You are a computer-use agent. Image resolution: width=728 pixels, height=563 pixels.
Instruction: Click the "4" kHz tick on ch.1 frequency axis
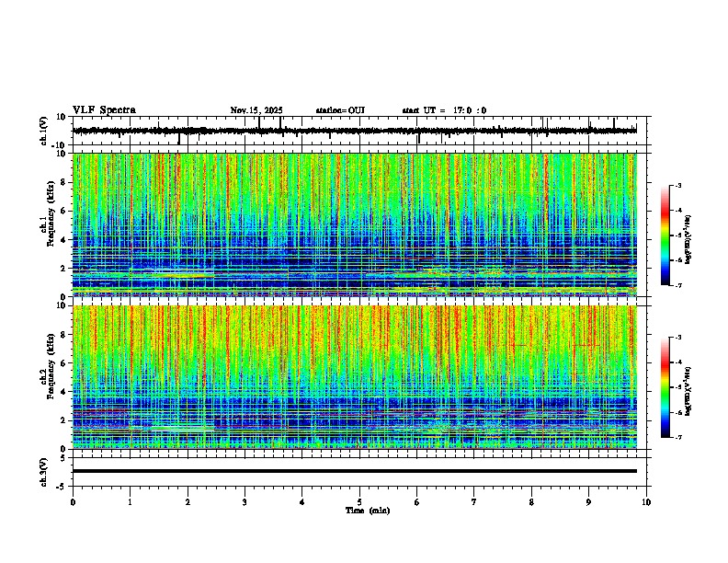click(x=64, y=240)
